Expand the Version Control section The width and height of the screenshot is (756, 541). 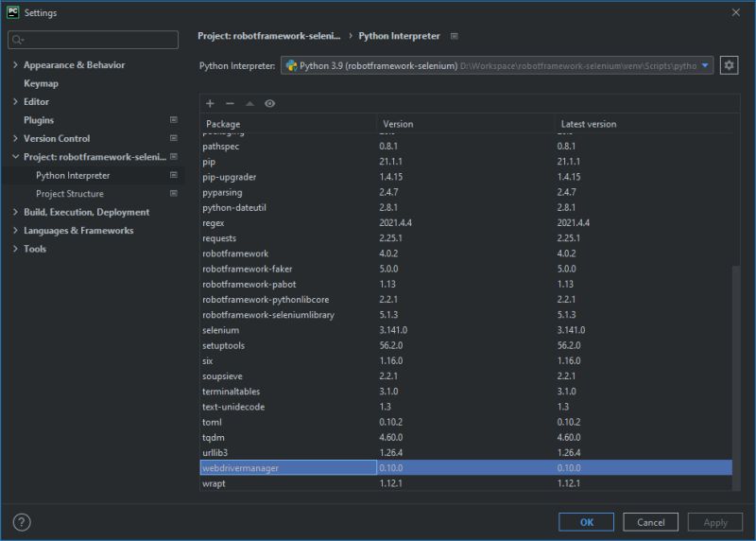(x=15, y=138)
